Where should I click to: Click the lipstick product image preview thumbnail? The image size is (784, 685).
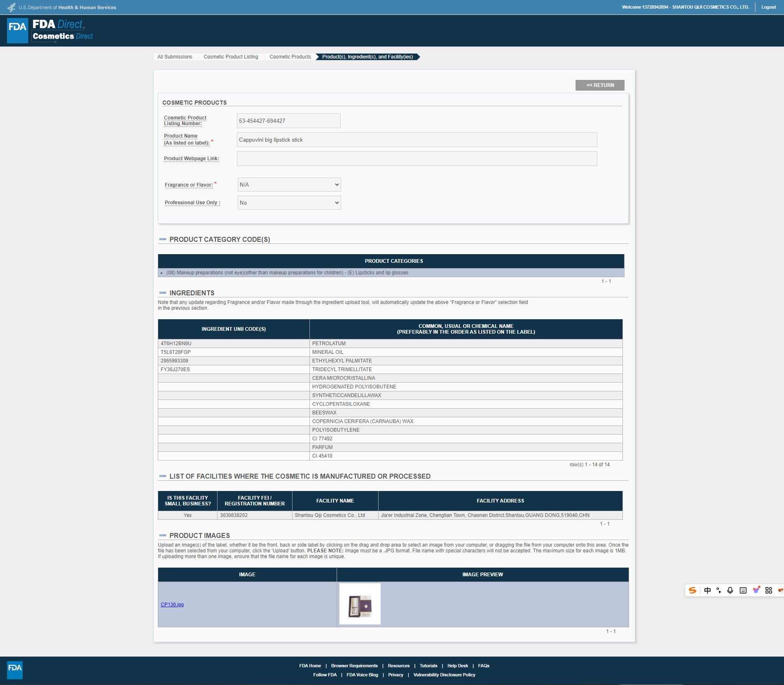pyautogui.click(x=360, y=604)
